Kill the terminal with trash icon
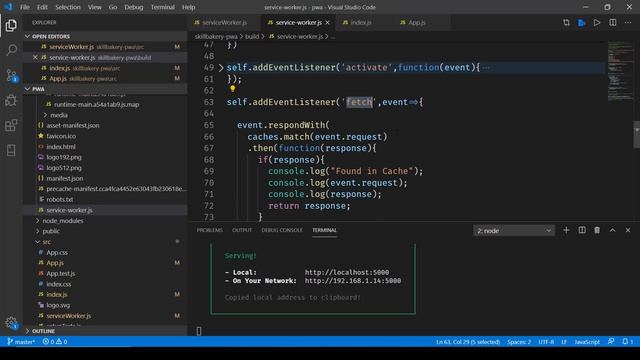This screenshot has height=360, width=640. (597, 230)
